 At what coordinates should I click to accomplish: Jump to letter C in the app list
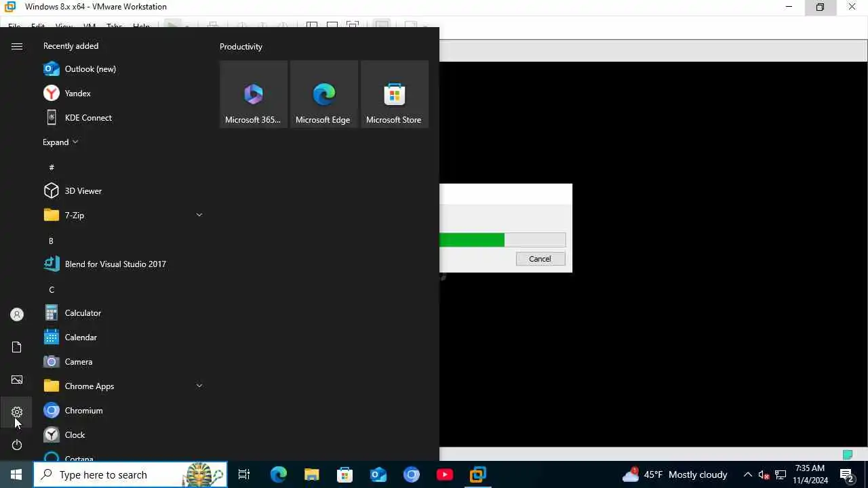click(x=52, y=289)
